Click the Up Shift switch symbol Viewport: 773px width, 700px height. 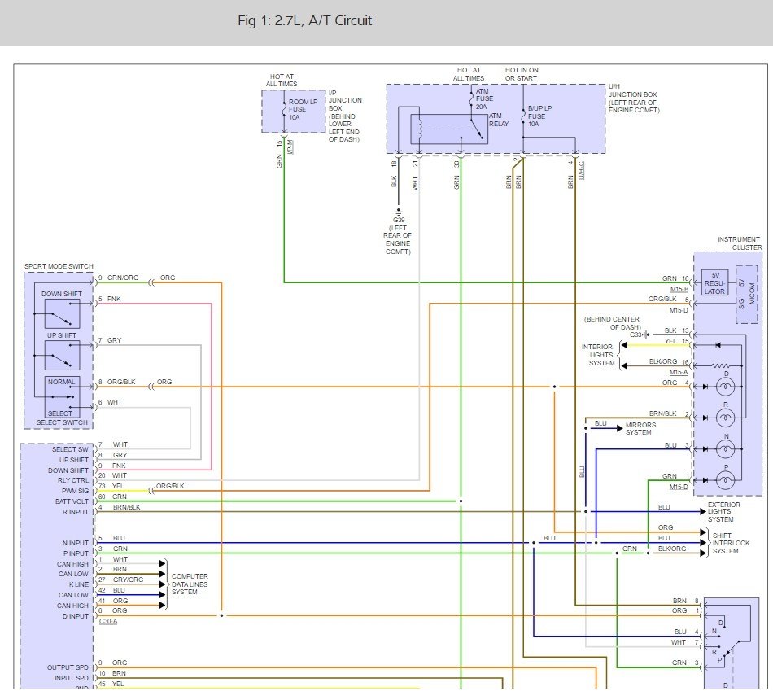click(62, 356)
